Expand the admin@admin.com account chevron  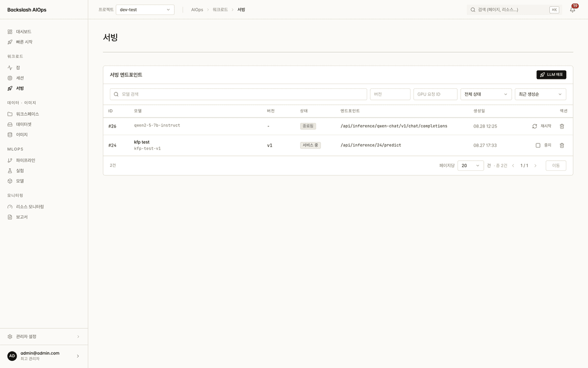(x=77, y=356)
